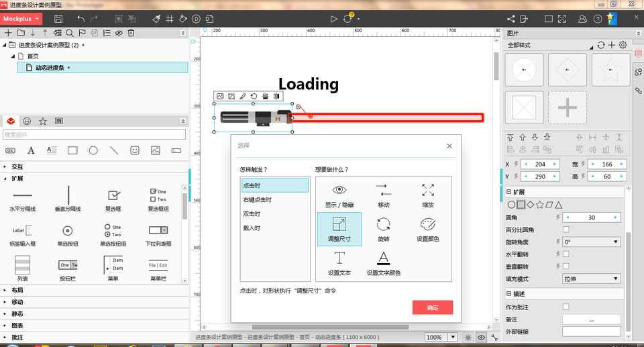Select the 下拉列表框 component

(x=158, y=235)
